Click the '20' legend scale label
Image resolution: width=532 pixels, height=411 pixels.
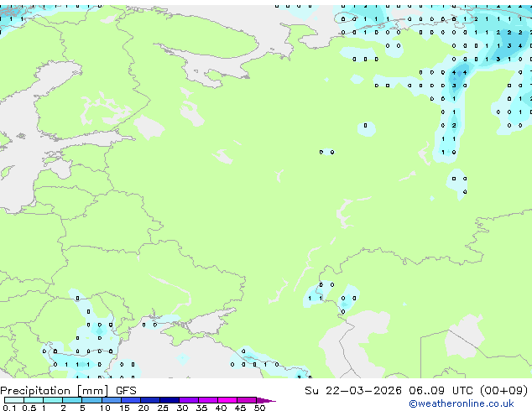tap(143, 408)
